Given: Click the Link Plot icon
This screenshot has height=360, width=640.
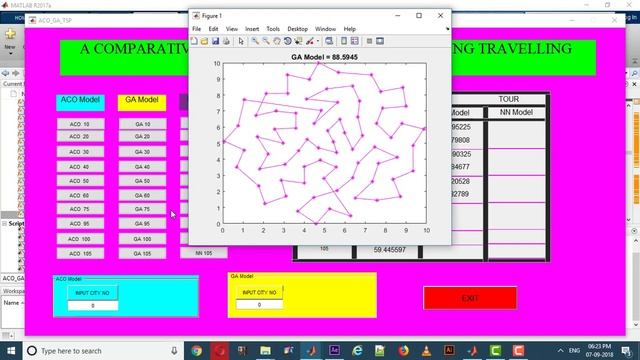Looking at the screenshot, I should (x=329, y=41).
